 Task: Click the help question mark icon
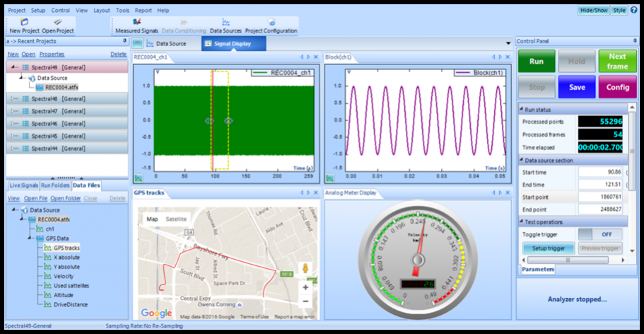(633, 11)
